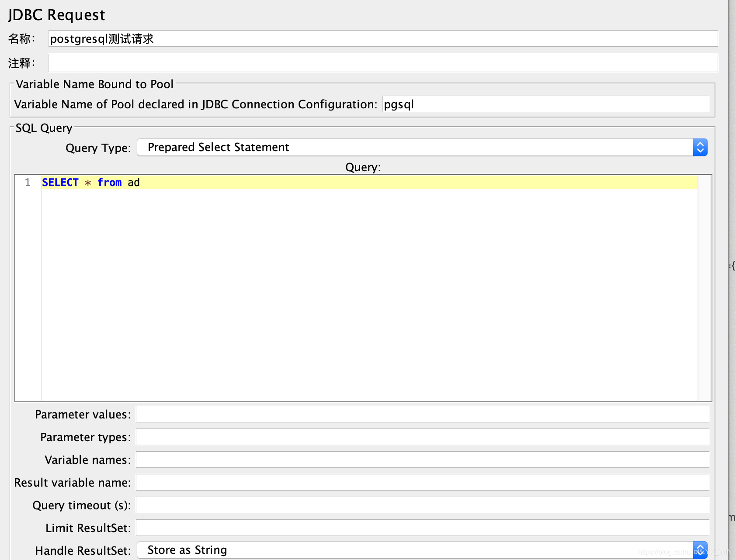Select the SELECT keyword in the query
The image size is (736, 560).
click(60, 182)
